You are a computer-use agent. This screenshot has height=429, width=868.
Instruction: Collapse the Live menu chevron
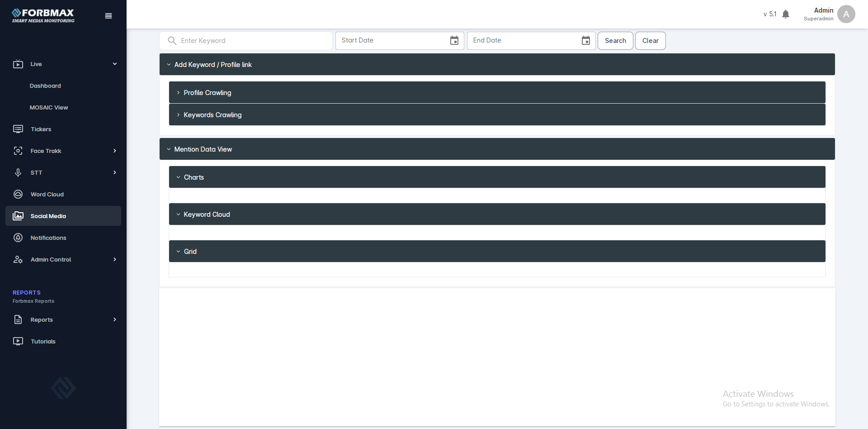(115, 64)
